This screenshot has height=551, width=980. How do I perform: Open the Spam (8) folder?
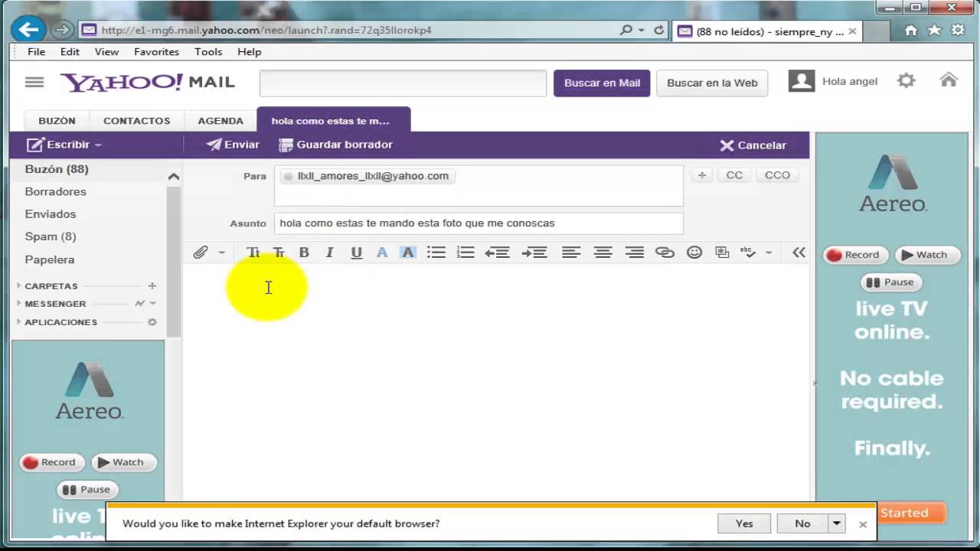(x=51, y=236)
